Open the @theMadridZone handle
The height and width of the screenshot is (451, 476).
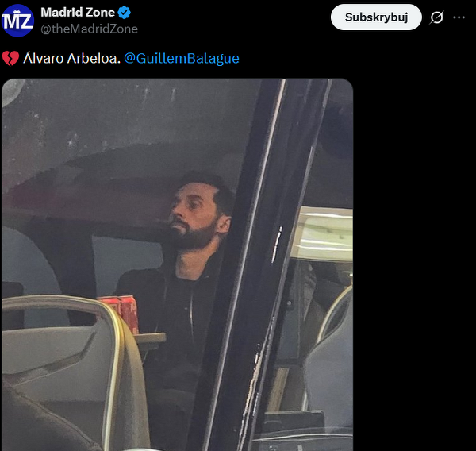coord(89,29)
